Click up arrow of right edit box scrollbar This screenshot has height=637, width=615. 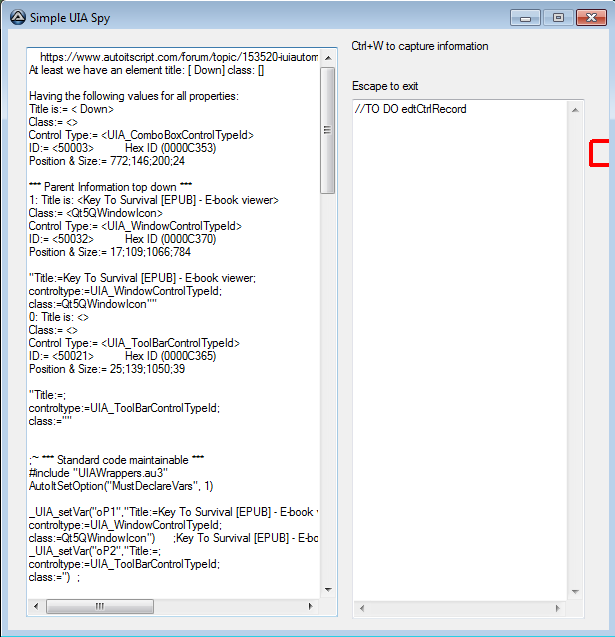[575, 110]
